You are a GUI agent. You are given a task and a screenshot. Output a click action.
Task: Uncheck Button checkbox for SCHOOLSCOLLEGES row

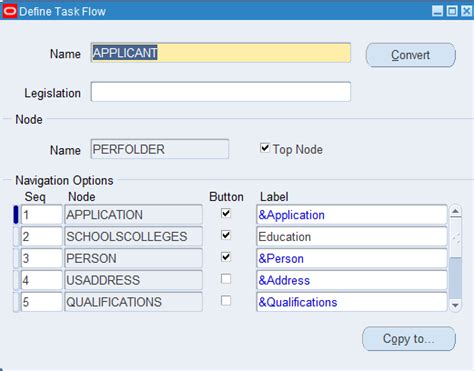(226, 235)
